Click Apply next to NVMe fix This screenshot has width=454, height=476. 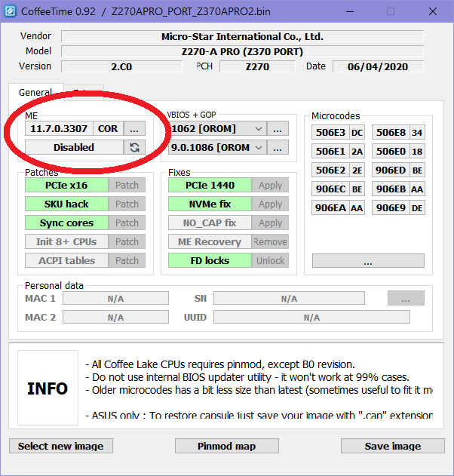(270, 204)
